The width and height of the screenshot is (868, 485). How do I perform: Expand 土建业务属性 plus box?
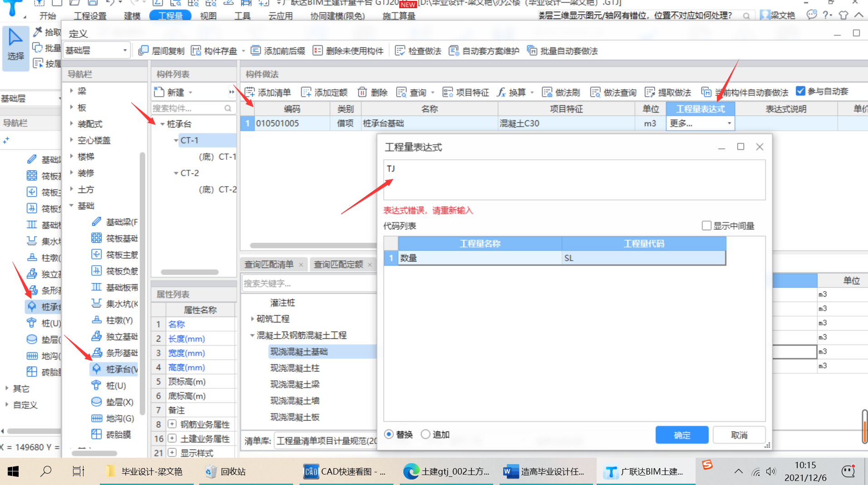click(172, 438)
